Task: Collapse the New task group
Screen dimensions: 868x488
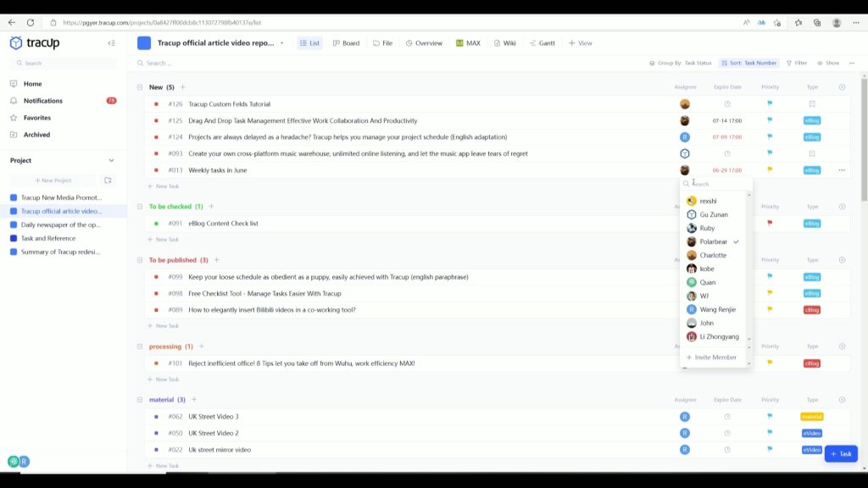Action: (x=140, y=87)
